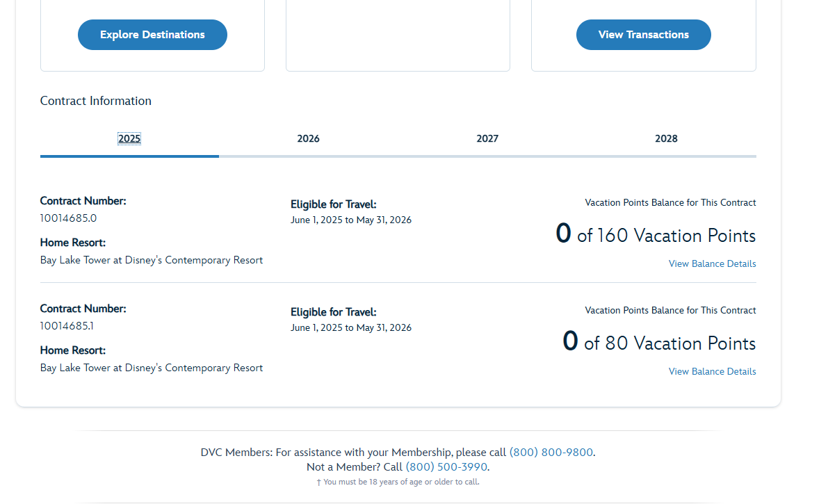This screenshot has width=828, height=504.
Task: Click the 0 of 80 Vacation Points balance
Action: click(x=659, y=343)
